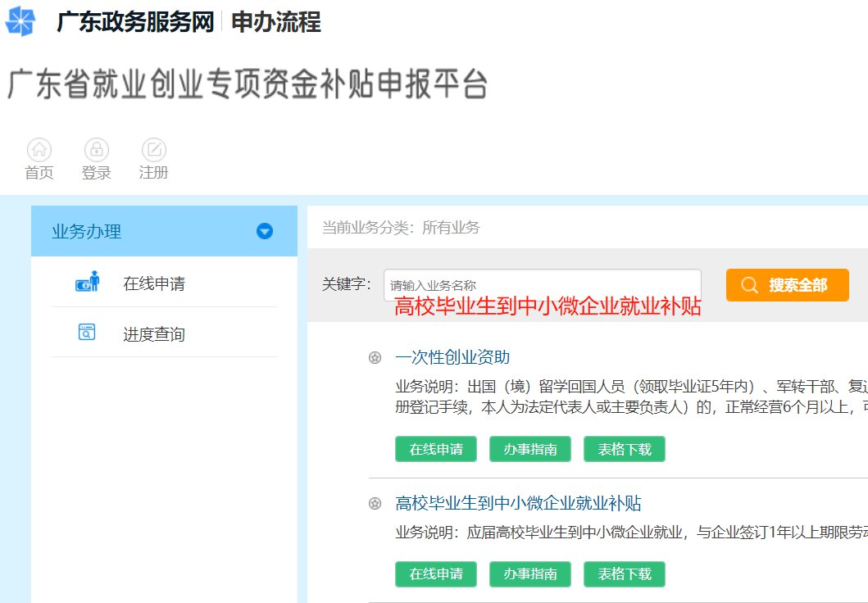The width and height of the screenshot is (868, 603).
Task: Click 在线申请 under 一次性创业资助
Action: point(436,449)
